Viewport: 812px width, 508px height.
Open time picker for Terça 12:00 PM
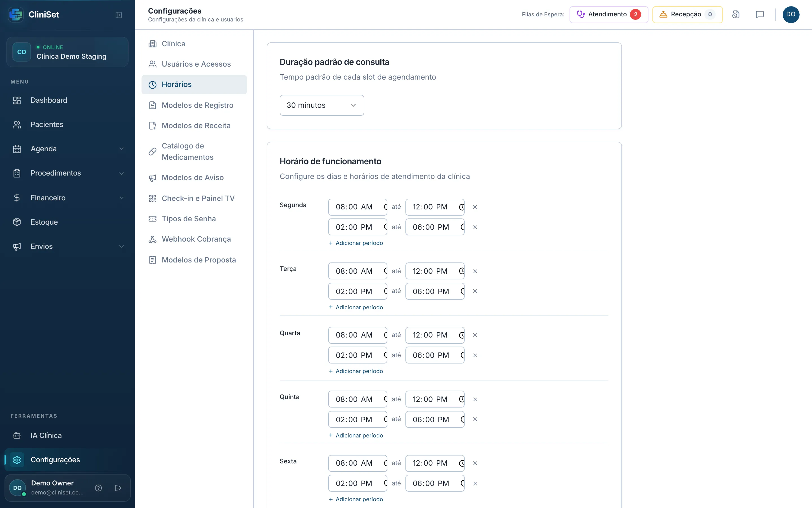pos(461,271)
